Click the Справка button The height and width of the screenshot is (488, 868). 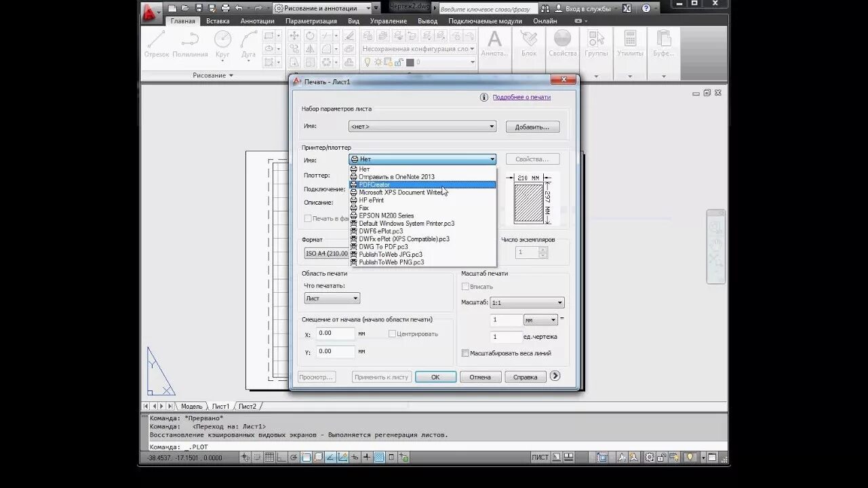click(526, 377)
